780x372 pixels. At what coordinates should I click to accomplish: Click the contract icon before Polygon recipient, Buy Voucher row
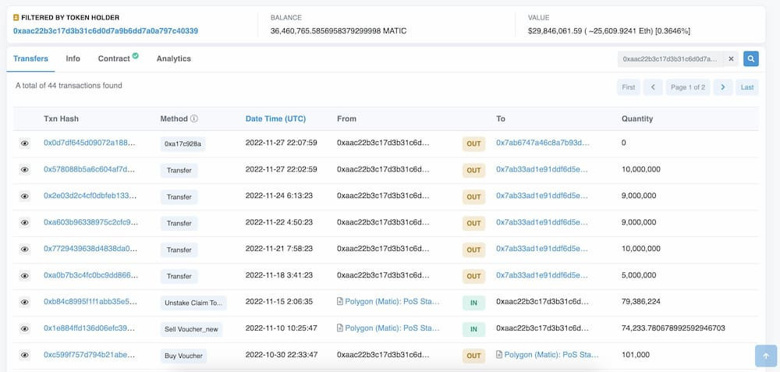tap(499, 355)
